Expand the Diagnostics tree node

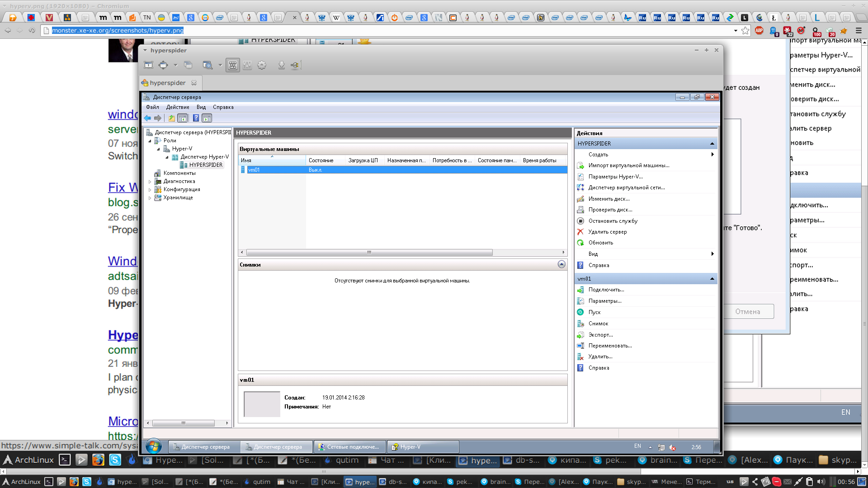coord(150,182)
